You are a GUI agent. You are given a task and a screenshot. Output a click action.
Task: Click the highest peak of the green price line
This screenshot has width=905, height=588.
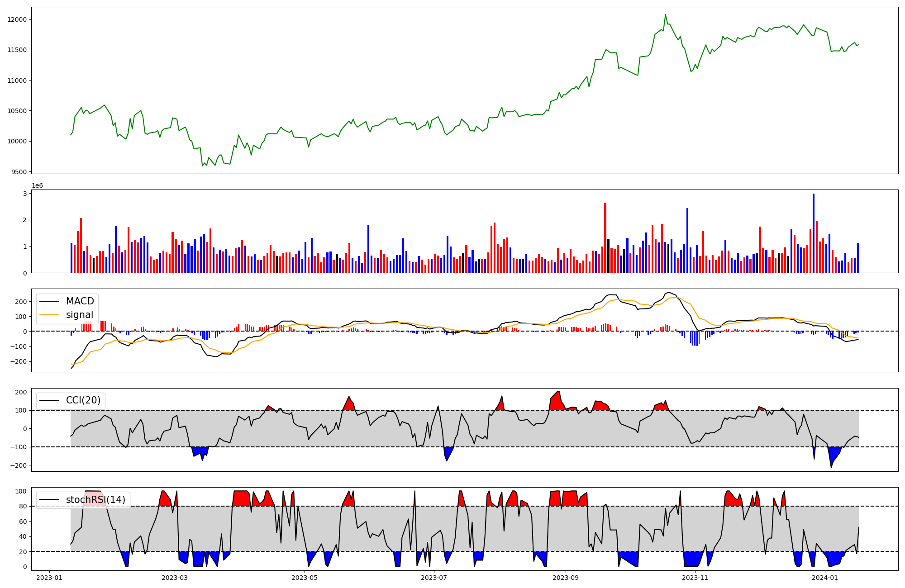(665, 14)
